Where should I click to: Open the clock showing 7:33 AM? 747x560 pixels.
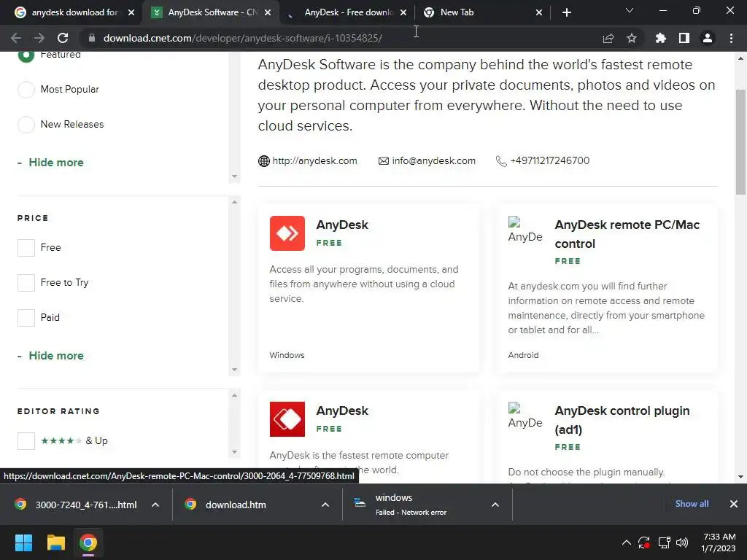(x=719, y=542)
